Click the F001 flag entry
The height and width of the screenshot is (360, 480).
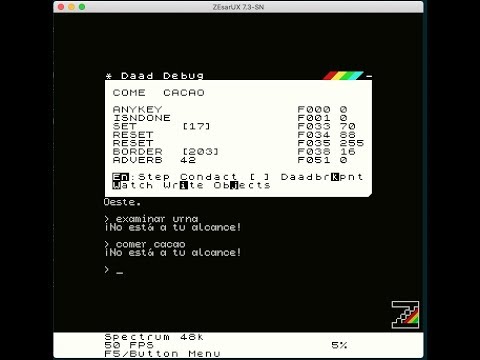(322, 118)
